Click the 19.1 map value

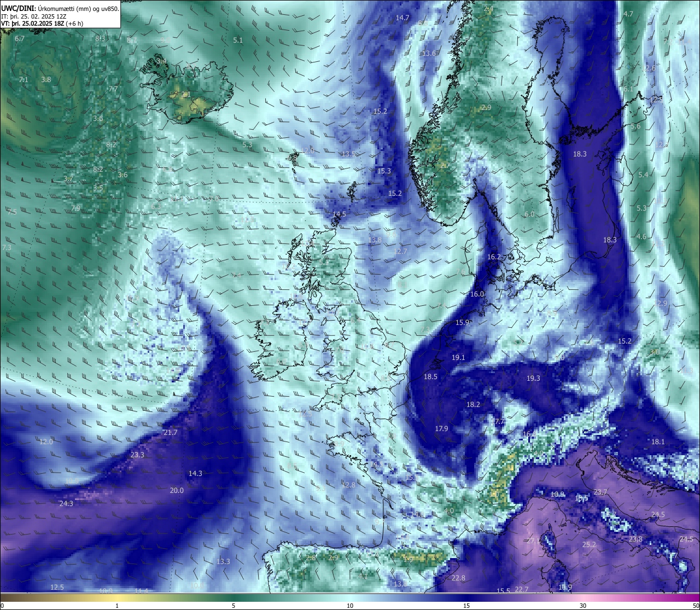[x=458, y=357]
